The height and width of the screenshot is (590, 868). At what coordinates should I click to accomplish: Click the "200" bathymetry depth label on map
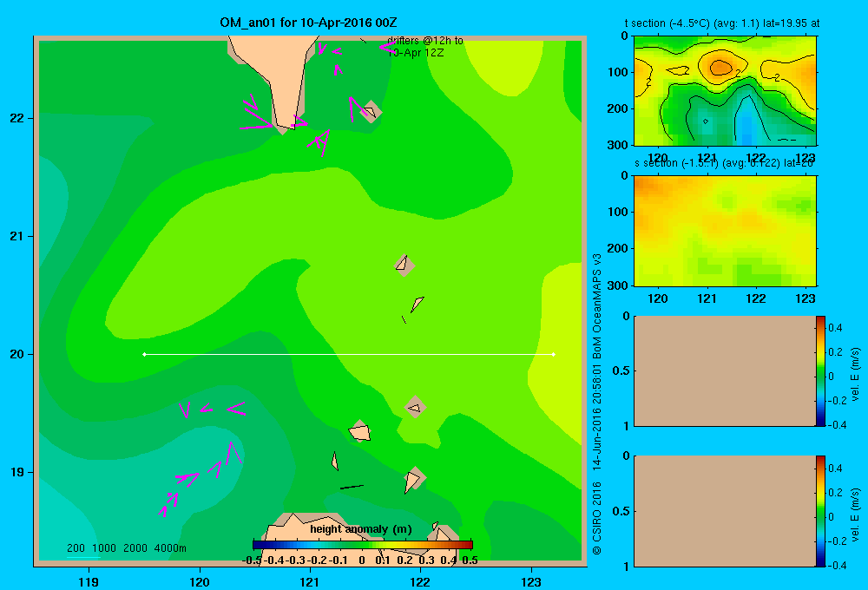click(76, 548)
